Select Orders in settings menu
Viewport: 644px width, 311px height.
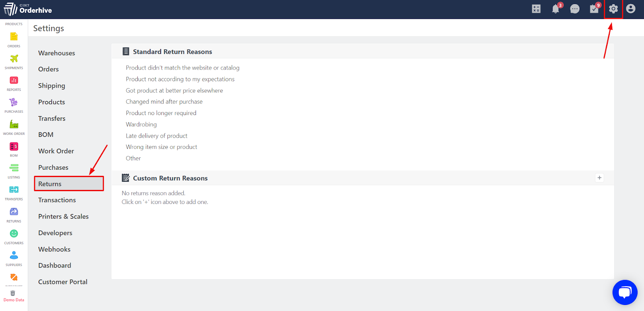49,69
